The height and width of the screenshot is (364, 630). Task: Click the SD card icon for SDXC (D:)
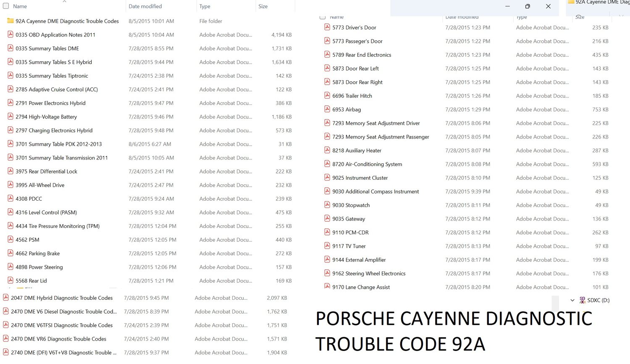pos(582,300)
